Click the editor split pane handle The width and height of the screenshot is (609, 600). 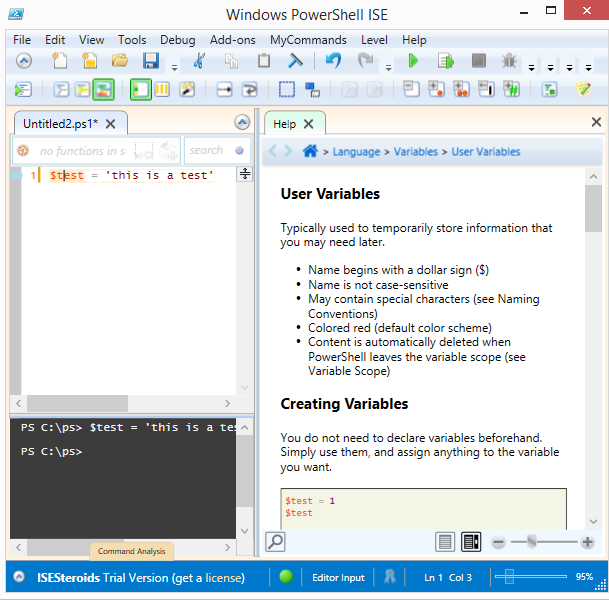click(x=245, y=174)
